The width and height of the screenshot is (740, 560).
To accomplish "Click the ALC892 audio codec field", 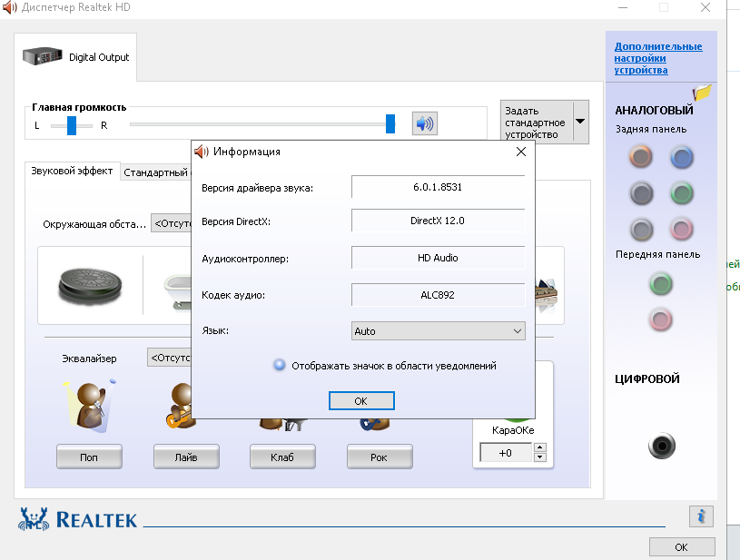I will pyautogui.click(x=438, y=295).
